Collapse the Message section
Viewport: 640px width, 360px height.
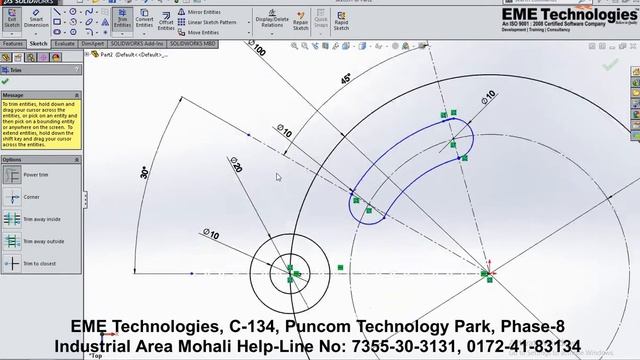click(x=77, y=95)
